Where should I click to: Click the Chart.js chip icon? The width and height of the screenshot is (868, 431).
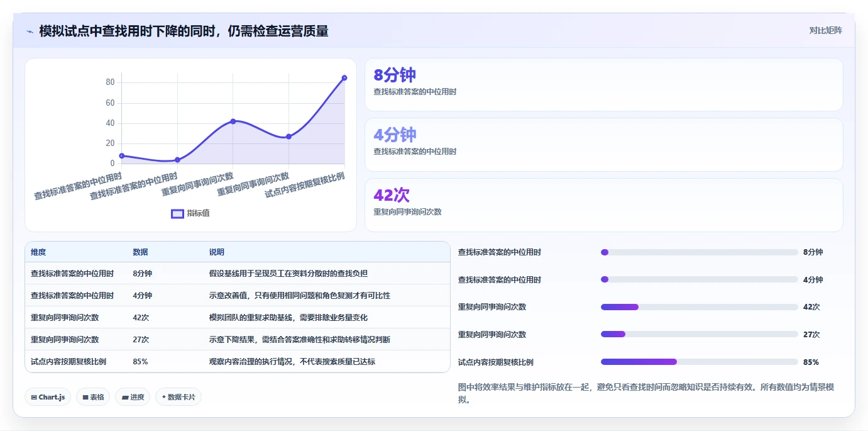coord(34,398)
